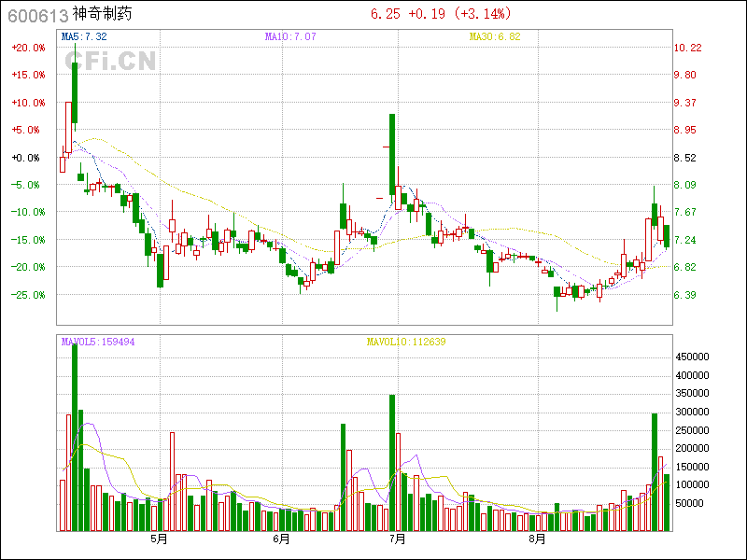Toggle the MA30:6.82 indicator label

point(494,36)
